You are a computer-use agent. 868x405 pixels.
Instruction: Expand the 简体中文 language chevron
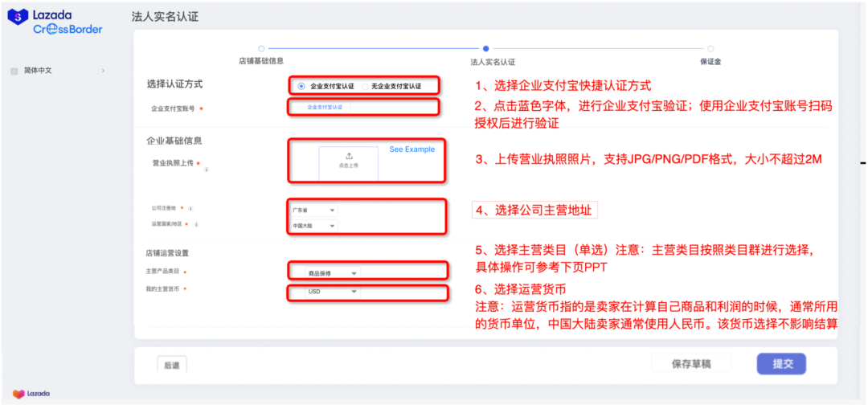tap(103, 71)
